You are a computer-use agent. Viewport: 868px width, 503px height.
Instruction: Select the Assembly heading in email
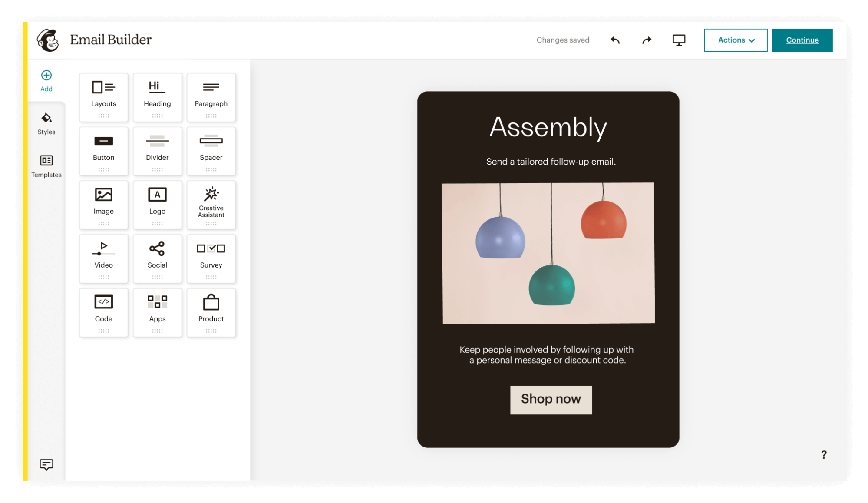pyautogui.click(x=548, y=127)
